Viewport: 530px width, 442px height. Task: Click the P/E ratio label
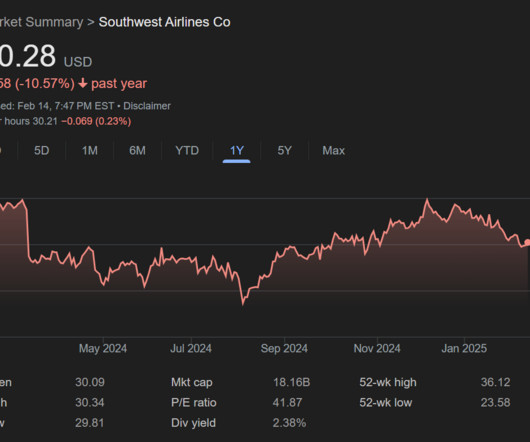tap(194, 402)
